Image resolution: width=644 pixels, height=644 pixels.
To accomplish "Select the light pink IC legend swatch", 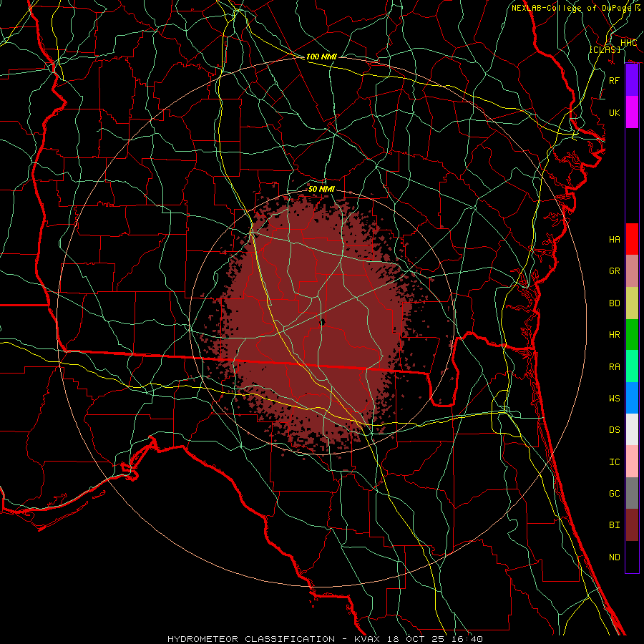I will point(632,462).
